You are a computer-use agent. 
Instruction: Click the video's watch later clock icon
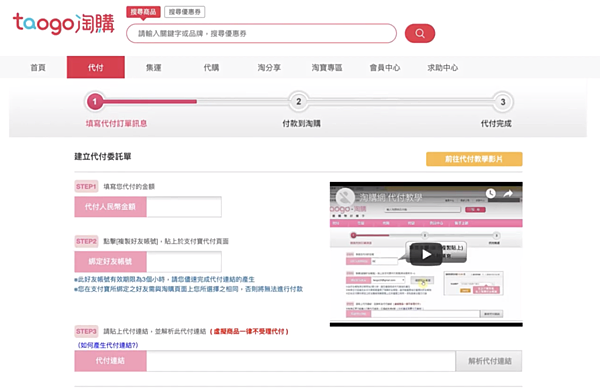(x=491, y=194)
